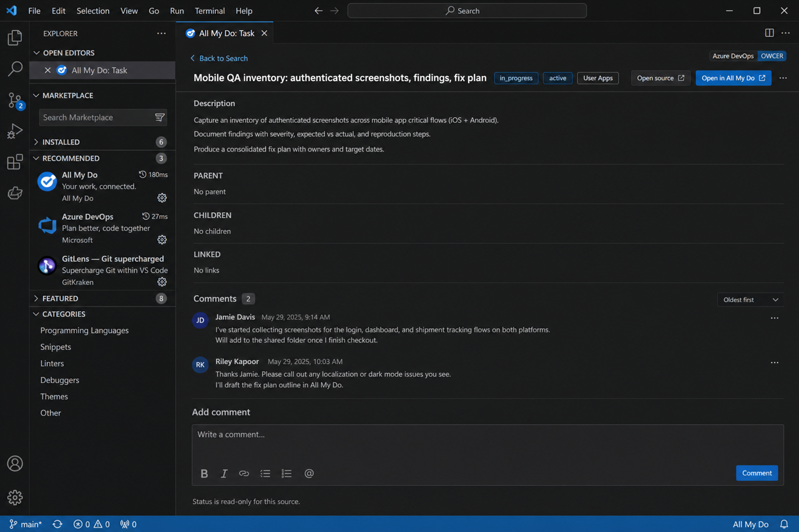Screen dimensions: 799x532
Task: Open Source Control view with 2 badge
Action: [x=15, y=100]
